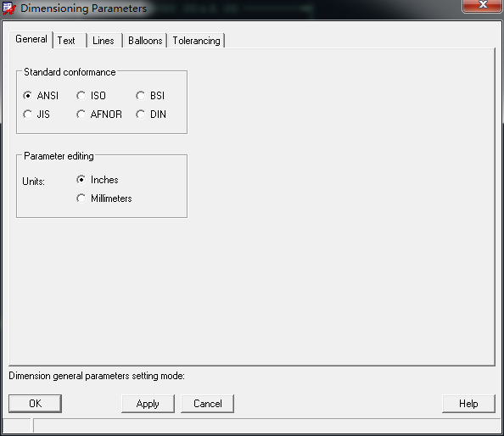The width and height of the screenshot is (504, 436).
Task: Click the Dimensioning Parameters title bar icon
Action: 9,8
